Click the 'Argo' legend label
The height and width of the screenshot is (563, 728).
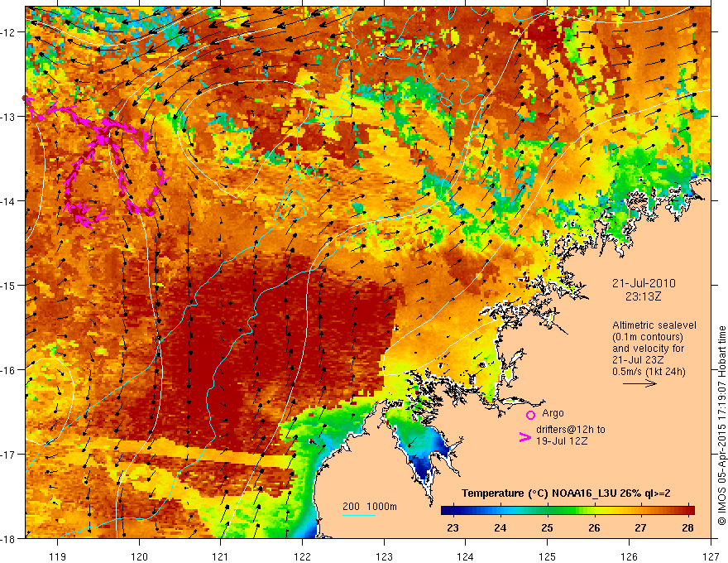[553, 413]
